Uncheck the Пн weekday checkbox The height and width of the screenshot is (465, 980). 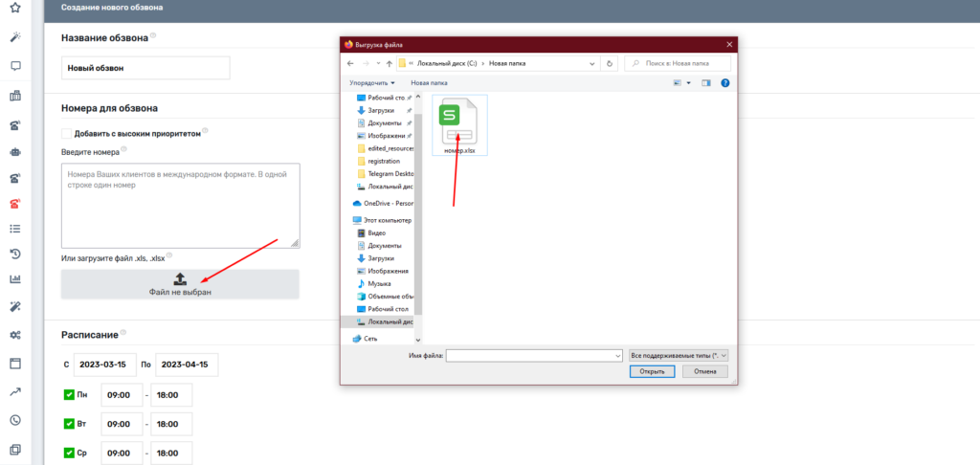69,394
